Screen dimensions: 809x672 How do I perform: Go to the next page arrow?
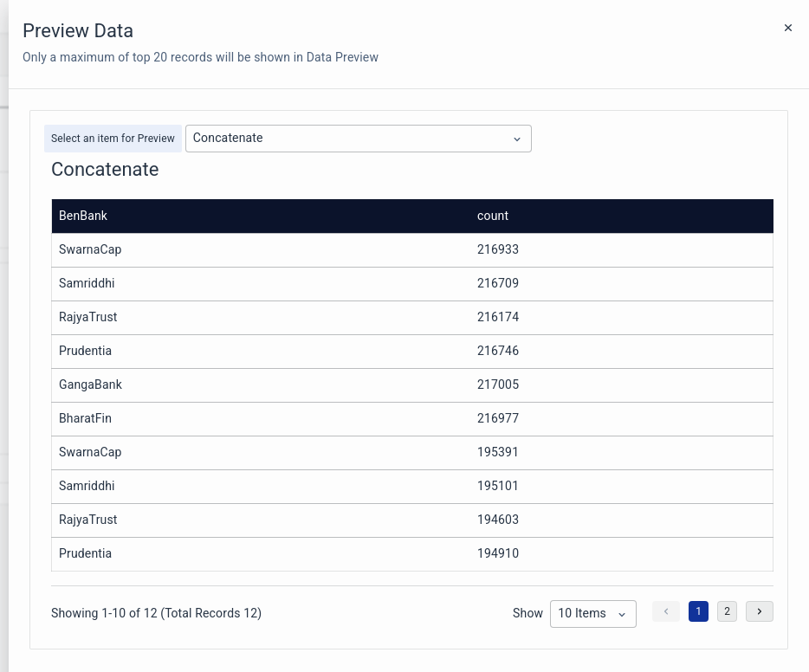tap(759, 611)
